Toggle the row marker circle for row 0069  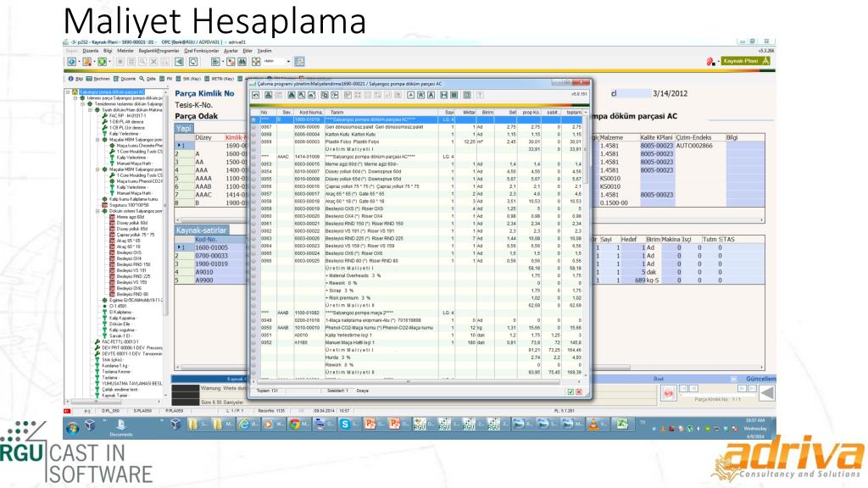click(254, 142)
